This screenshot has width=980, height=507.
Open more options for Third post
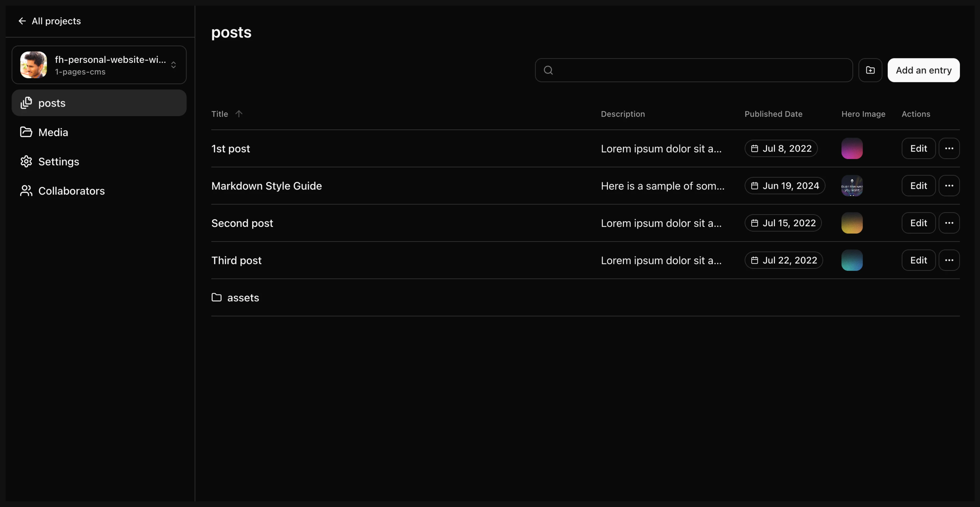click(x=949, y=260)
